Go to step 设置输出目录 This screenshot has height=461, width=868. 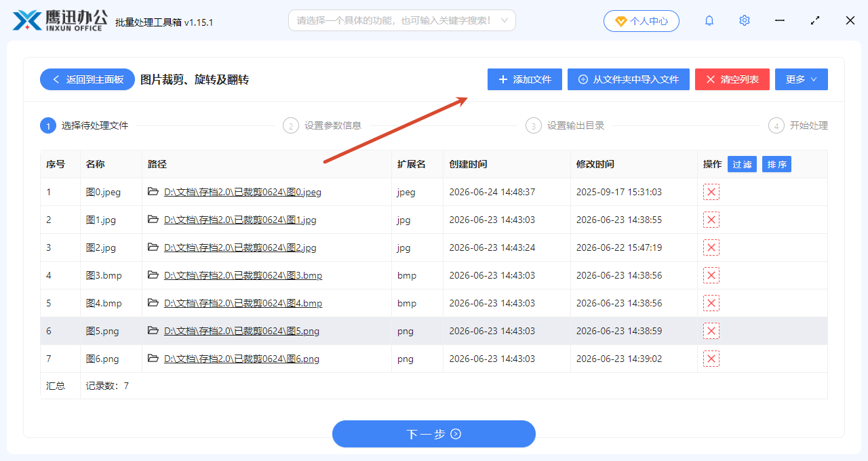coord(565,125)
